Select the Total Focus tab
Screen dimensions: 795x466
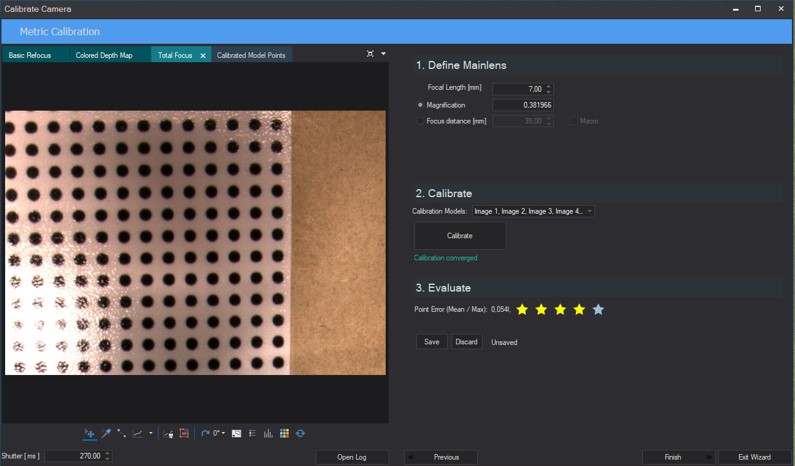[x=175, y=55]
